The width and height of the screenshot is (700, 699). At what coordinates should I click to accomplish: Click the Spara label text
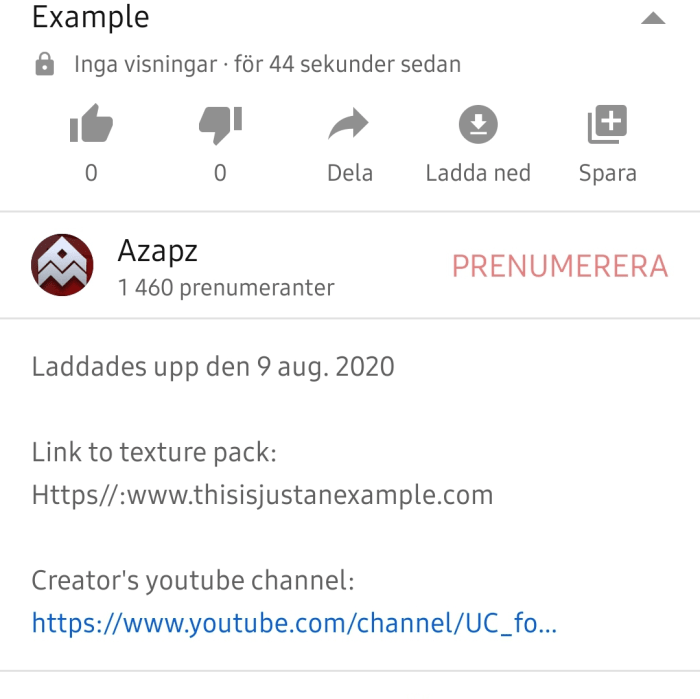(608, 174)
